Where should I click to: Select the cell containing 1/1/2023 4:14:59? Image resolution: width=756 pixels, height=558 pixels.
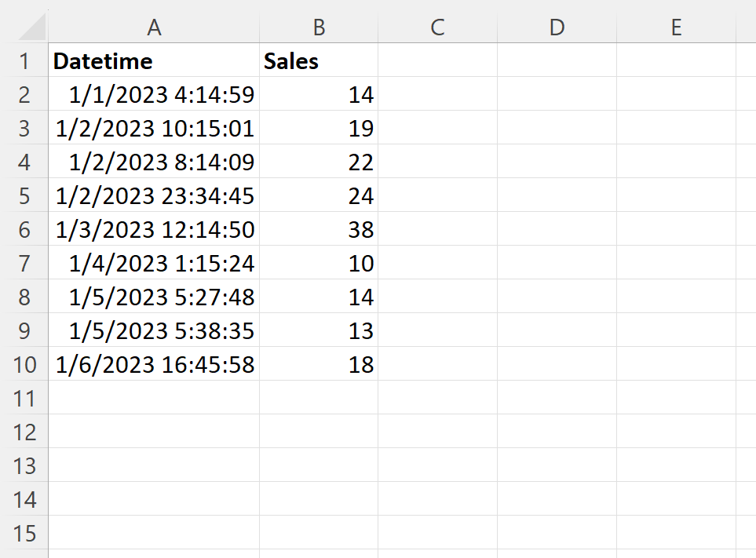coord(154,94)
